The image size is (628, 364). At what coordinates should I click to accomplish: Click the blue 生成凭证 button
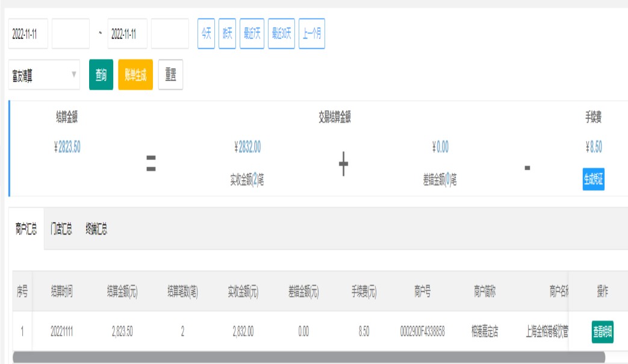[x=593, y=179]
